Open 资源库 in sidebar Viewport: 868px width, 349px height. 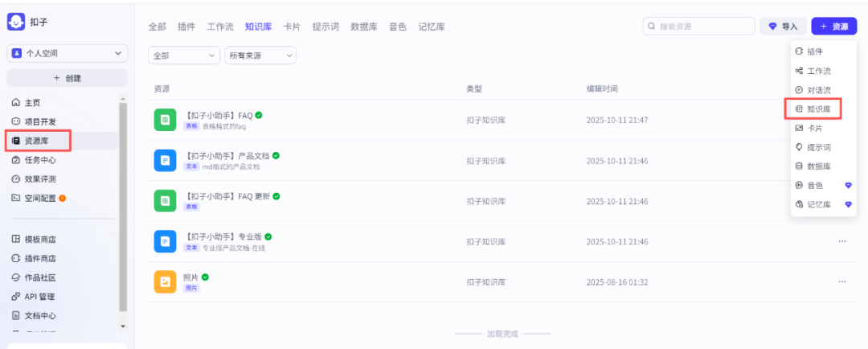[62, 141]
